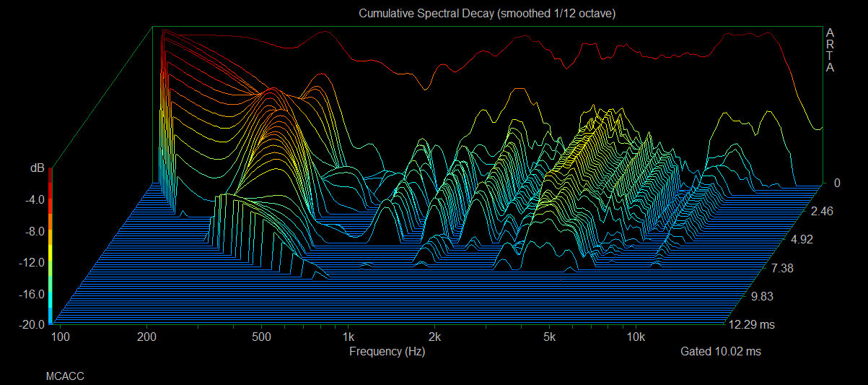Click the '12.29 ms' time axis label
The image size is (868, 385).
click(753, 325)
